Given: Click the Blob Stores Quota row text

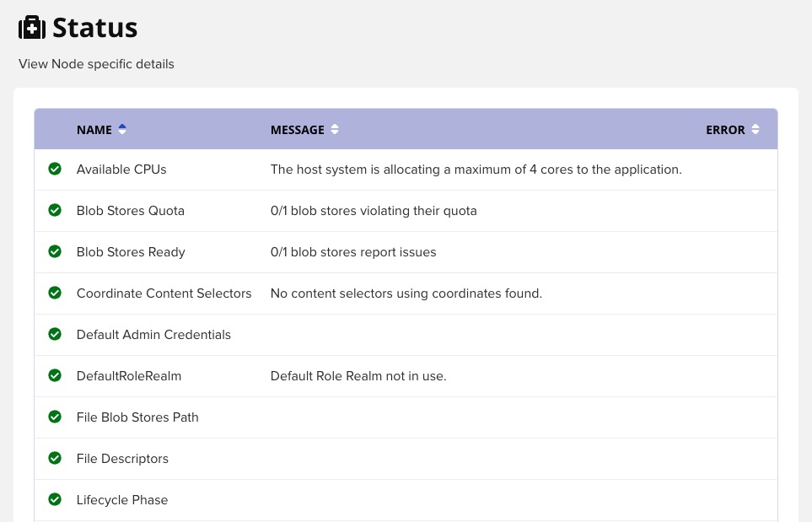Looking at the screenshot, I should [130, 210].
